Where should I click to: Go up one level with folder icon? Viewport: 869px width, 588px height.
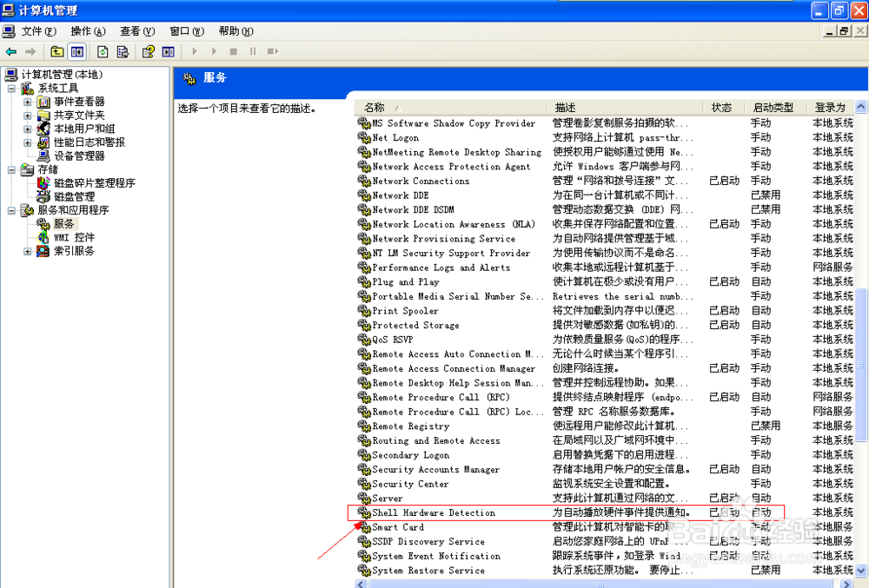[56, 51]
